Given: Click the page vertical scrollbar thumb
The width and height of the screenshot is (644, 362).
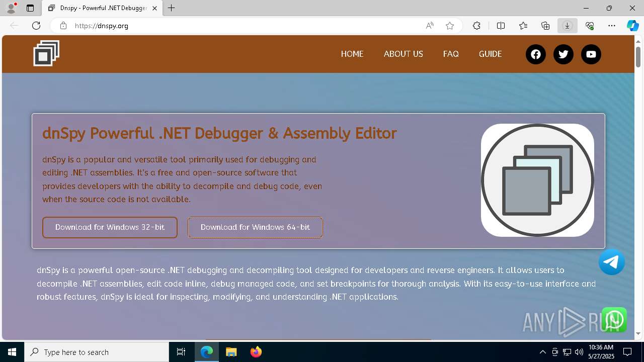Looking at the screenshot, I should [638, 57].
